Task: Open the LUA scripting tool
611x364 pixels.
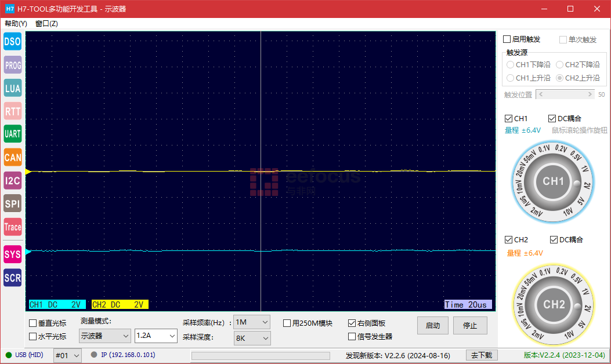Action: pyautogui.click(x=12, y=88)
